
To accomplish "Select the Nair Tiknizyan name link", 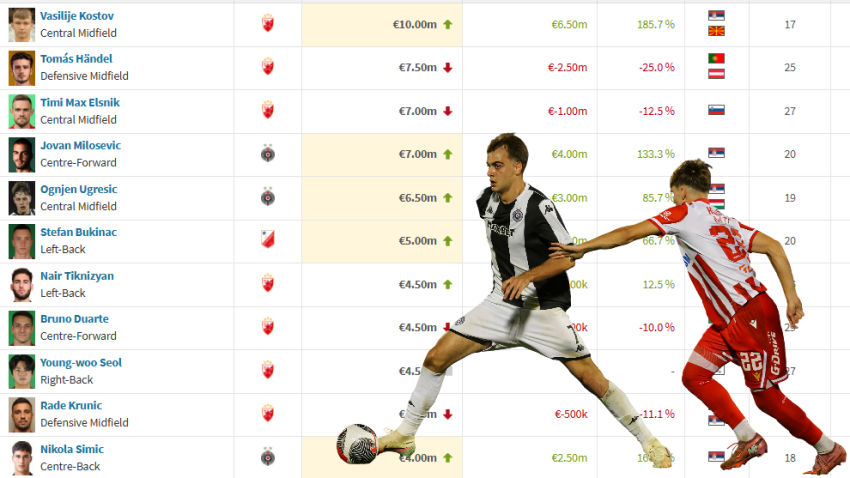I will (x=77, y=276).
